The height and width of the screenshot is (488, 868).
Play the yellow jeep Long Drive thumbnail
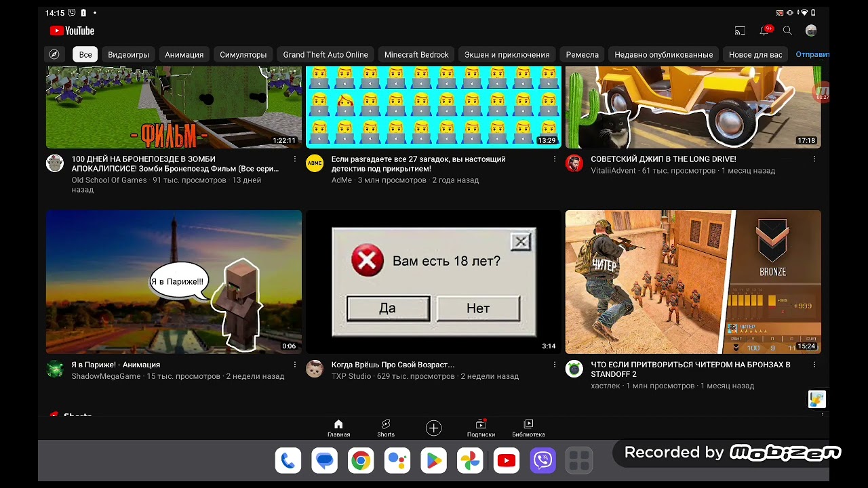693,107
